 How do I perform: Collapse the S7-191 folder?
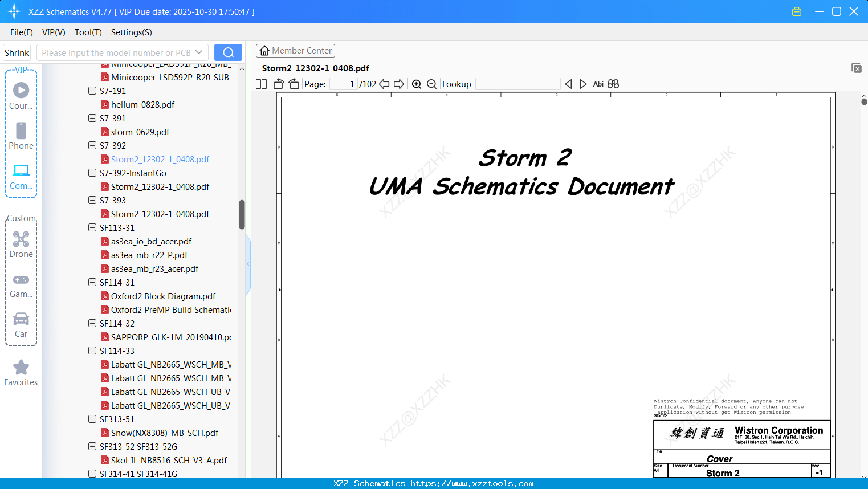[92, 91]
